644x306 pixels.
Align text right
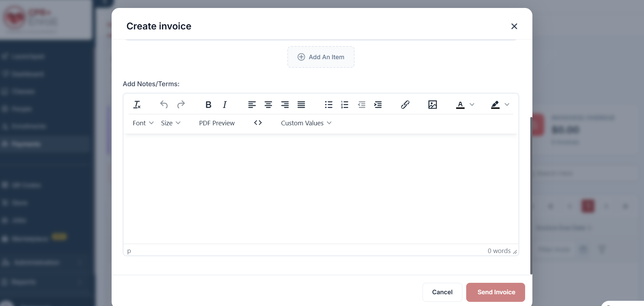point(285,105)
